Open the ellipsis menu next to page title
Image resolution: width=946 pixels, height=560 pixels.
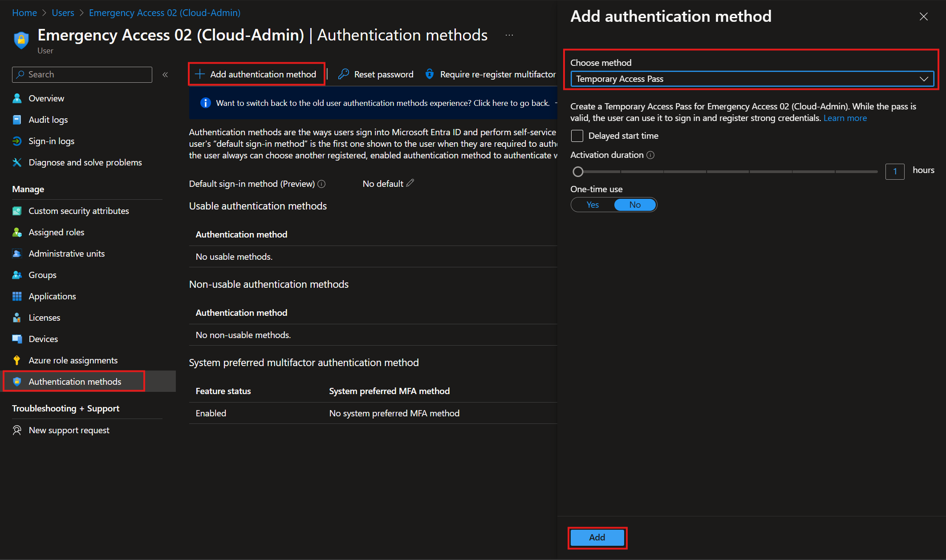pyautogui.click(x=509, y=35)
